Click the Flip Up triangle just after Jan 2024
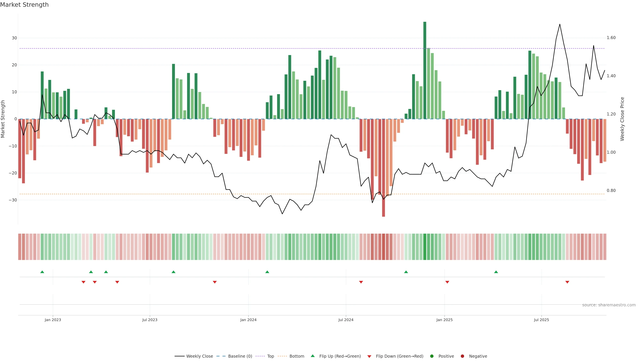Image resolution: width=644 pixels, height=362 pixels. [267, 272]
